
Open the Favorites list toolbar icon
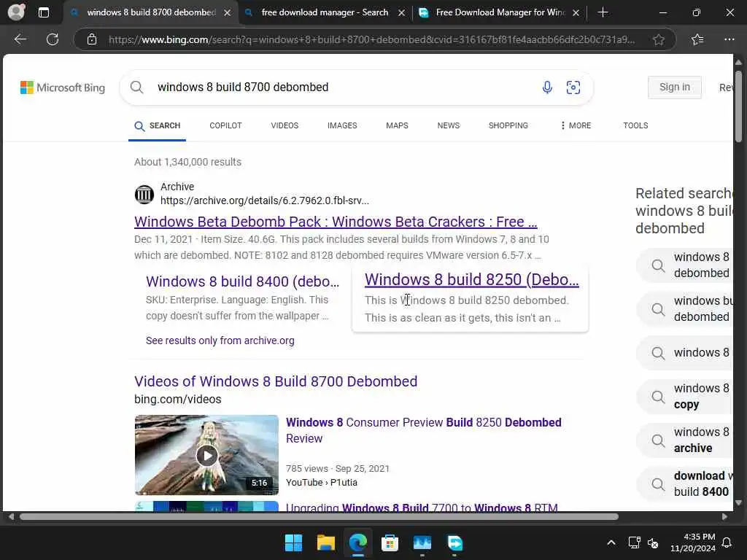[697, 39]
